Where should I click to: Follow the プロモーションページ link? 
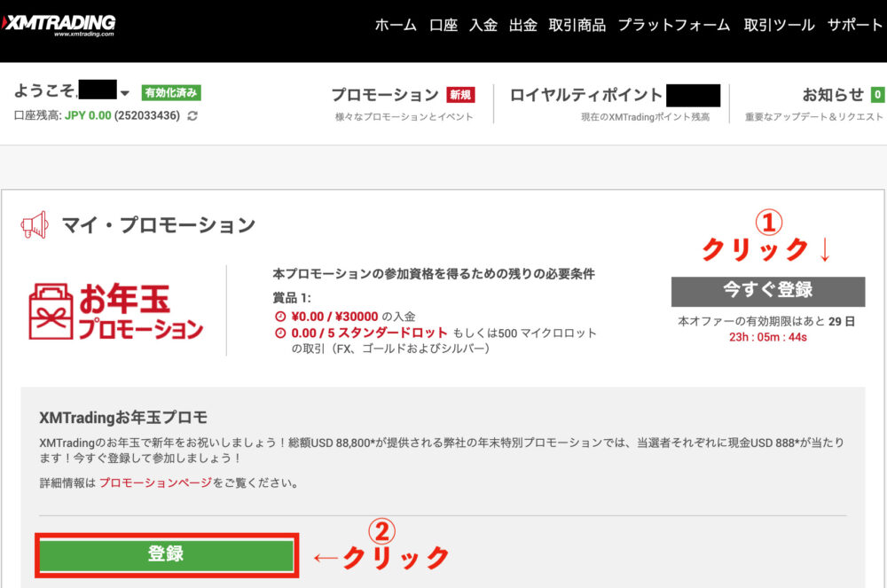pos(155,483)
